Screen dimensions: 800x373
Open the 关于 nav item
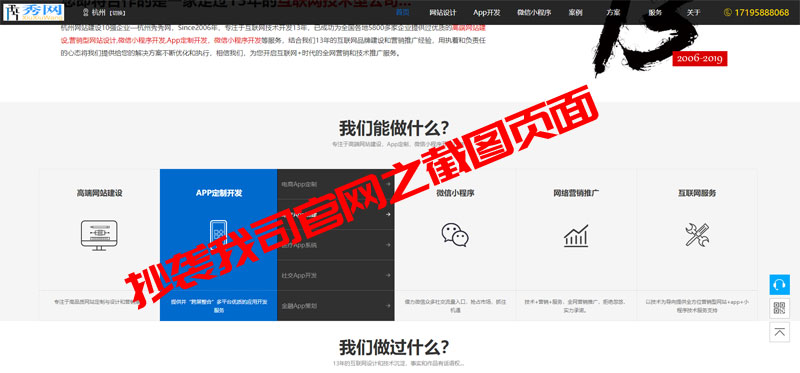click(x=693, y=13)
